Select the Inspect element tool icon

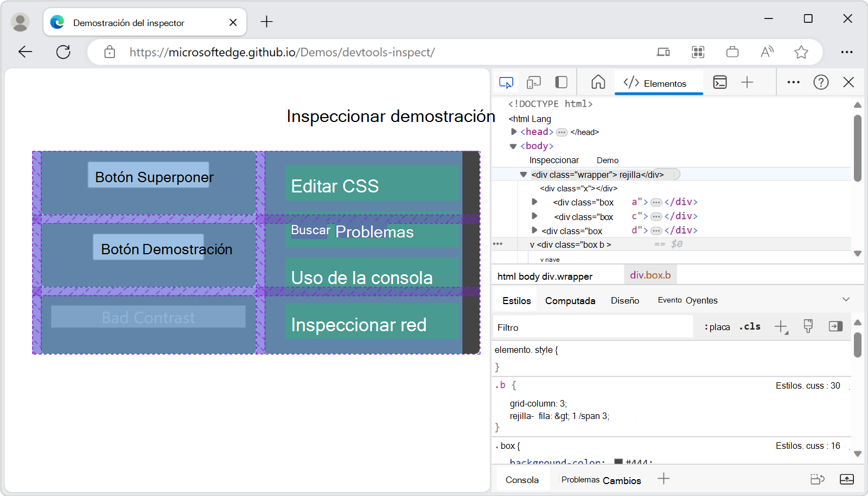pyautogui.click(x=506, y=82)
